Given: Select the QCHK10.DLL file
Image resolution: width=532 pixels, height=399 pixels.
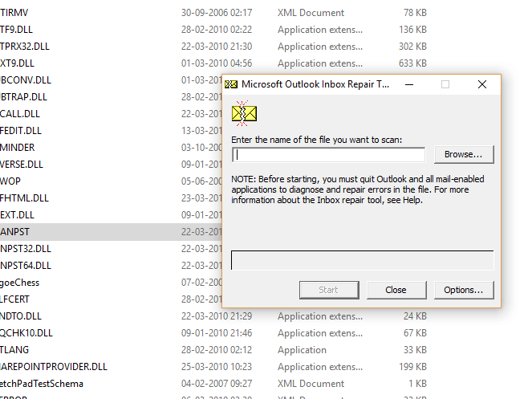Looking at the screenshot, I should pyautogui.click(x=26, y=333).
